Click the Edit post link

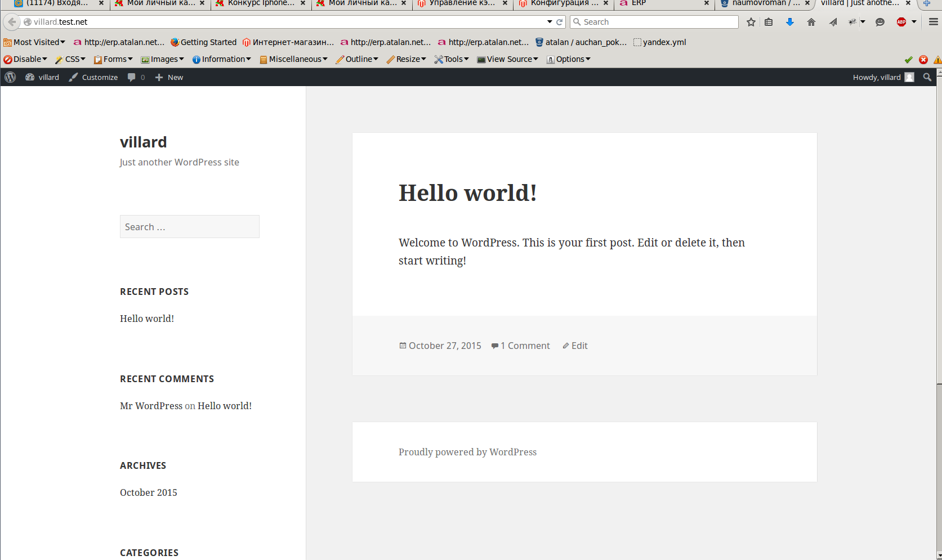click(x=579, y=346)
